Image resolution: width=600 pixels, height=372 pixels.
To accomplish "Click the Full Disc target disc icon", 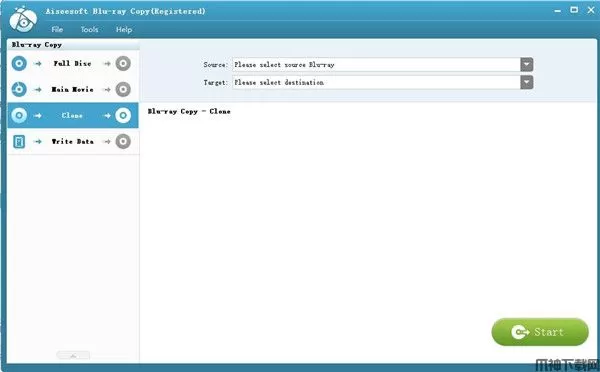I will coord(123,64).
